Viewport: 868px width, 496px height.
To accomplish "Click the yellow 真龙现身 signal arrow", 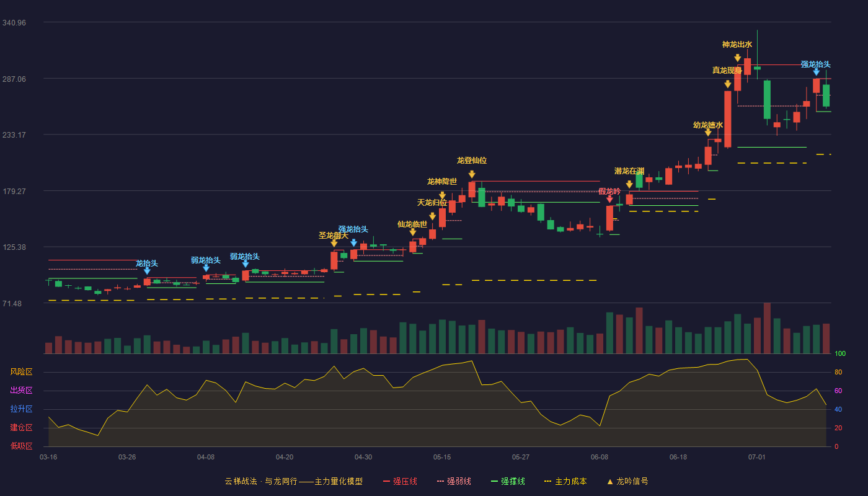I will point(727,84).
